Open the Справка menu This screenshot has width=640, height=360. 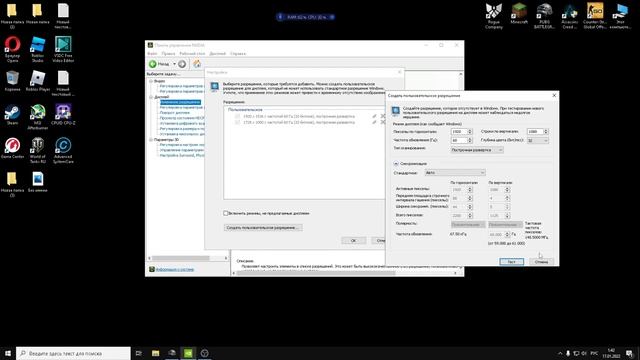pyautogui.click(x=238, y=53)
